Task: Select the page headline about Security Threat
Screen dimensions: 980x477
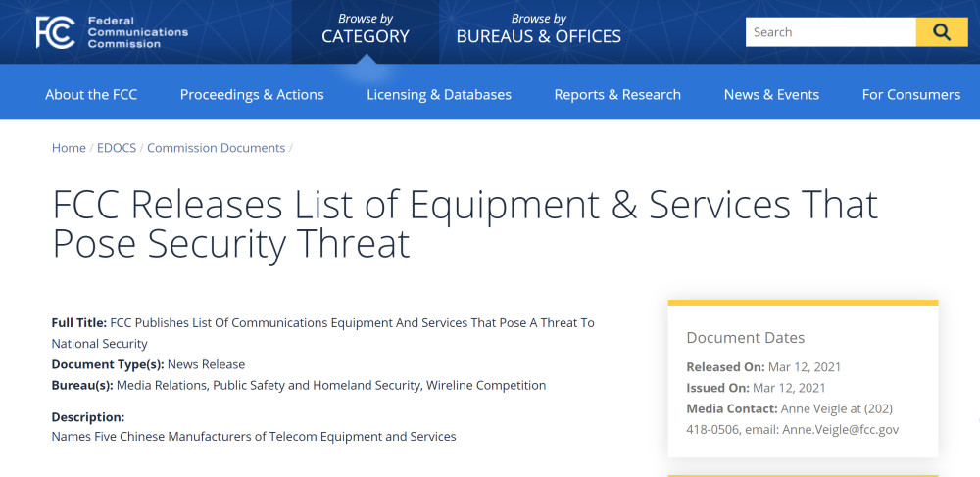Action: [465, 224]
